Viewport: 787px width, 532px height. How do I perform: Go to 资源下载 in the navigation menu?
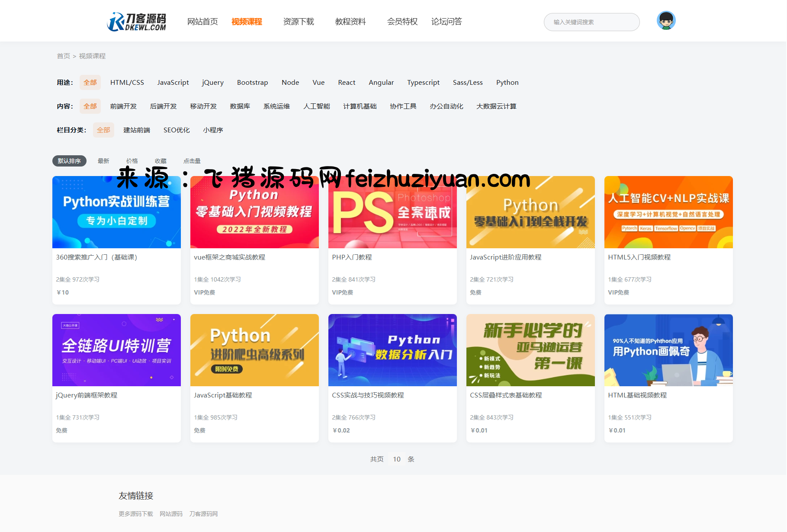click(299, 22)
